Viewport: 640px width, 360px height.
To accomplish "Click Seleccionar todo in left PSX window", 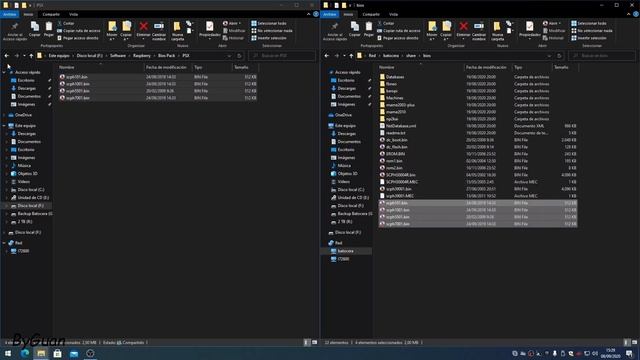I will click(269, 23).
